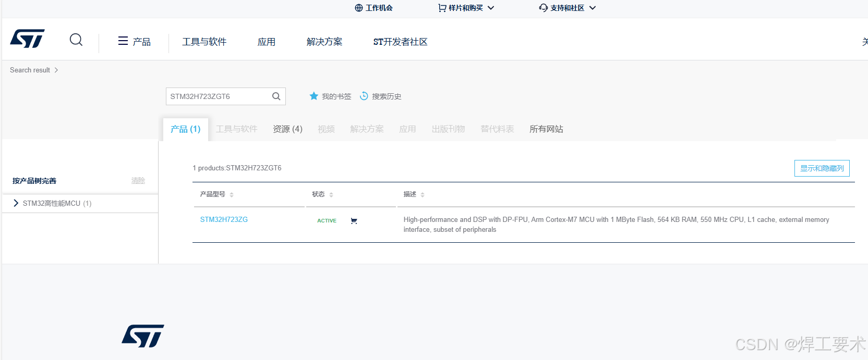Open the 解决方案 menu item
Image resolution: width=868 pixels, height=360 pixels.
[x=324, y=42]
